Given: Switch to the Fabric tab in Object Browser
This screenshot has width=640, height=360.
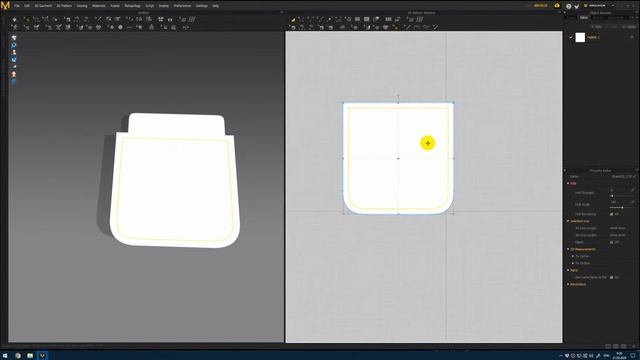Looking at the screenshot, I should point(584,18).
